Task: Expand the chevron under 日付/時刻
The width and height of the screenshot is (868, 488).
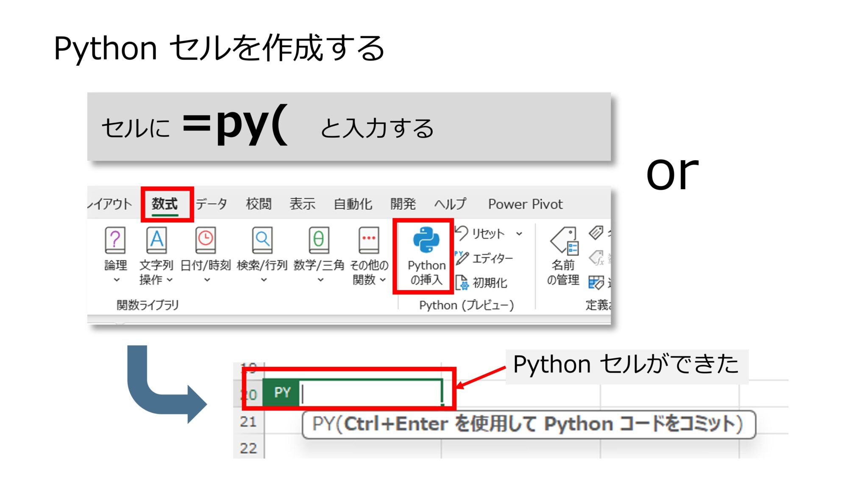Action: point(207,280)
